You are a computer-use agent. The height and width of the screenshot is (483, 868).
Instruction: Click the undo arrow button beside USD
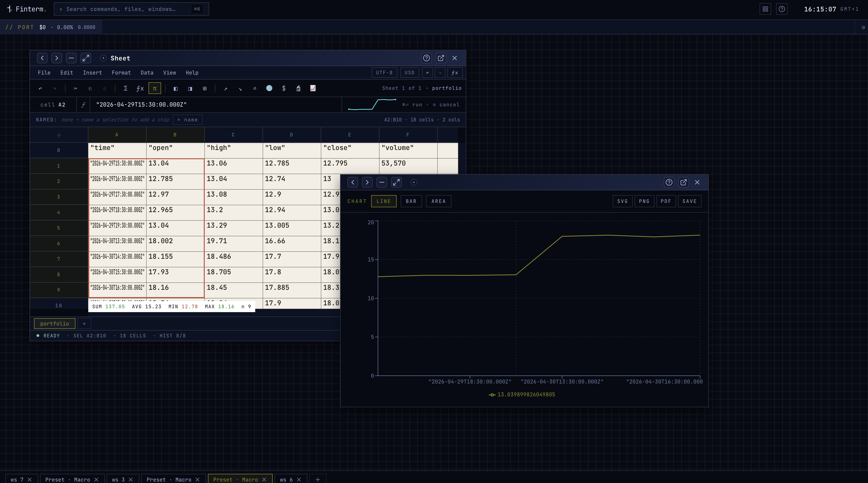pyautogui.click(x=427, y=73)
